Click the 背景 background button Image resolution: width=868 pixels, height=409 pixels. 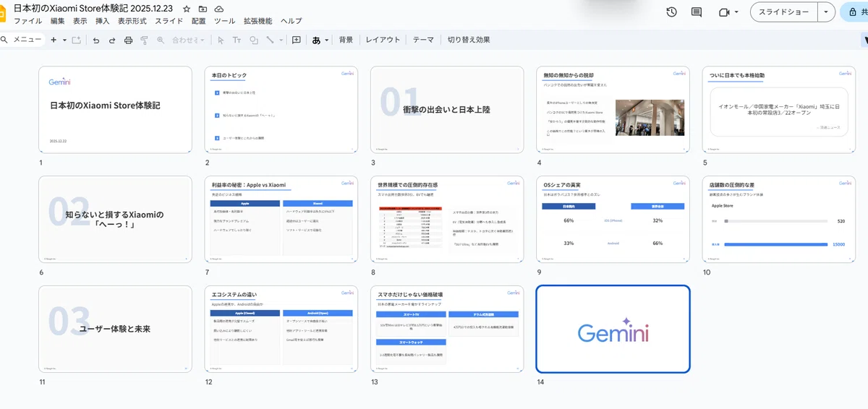click(346, 40)
